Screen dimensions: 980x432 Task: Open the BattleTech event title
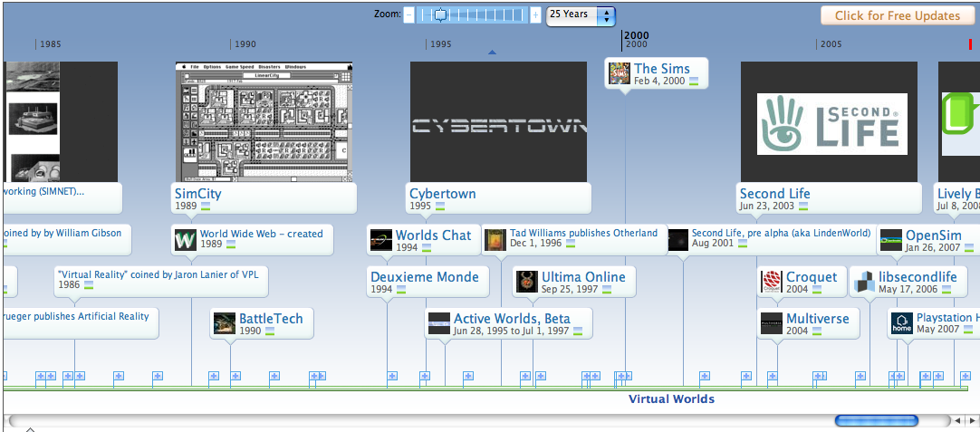click(x=271, y=318)
